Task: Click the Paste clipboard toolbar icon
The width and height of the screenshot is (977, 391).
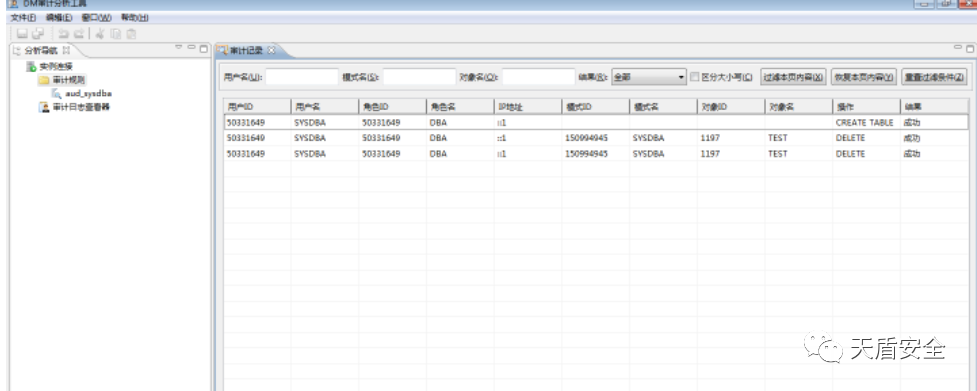Action: click(x=131, y=34)
